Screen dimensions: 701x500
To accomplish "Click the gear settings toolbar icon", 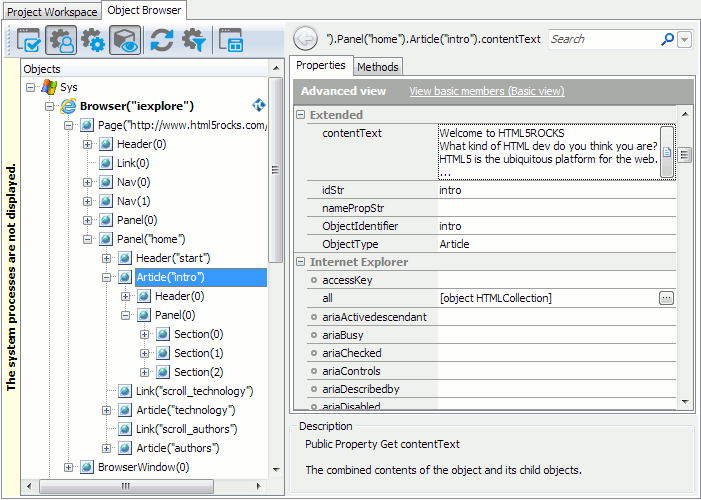I will 93,40.
